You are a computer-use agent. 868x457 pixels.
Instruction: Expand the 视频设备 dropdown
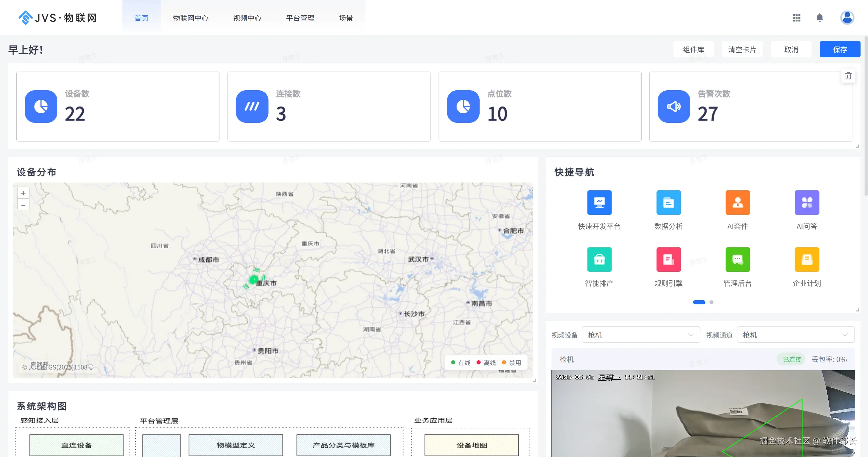tap(641, 335)
